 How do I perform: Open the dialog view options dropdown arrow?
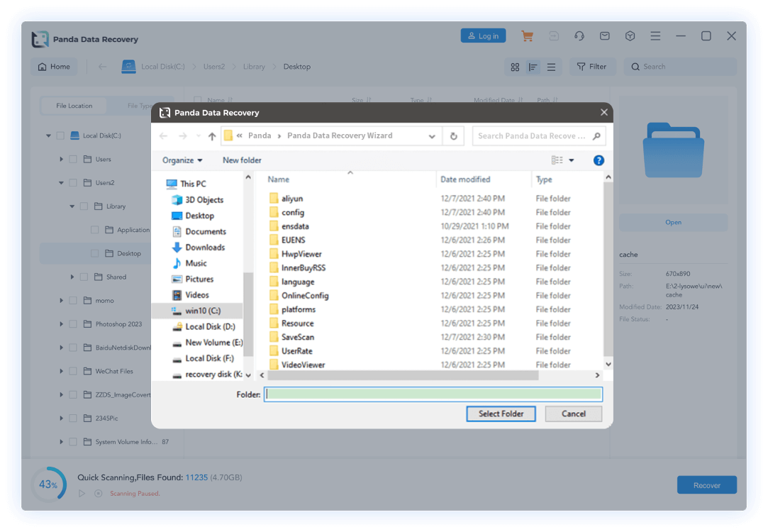point(572,160)
